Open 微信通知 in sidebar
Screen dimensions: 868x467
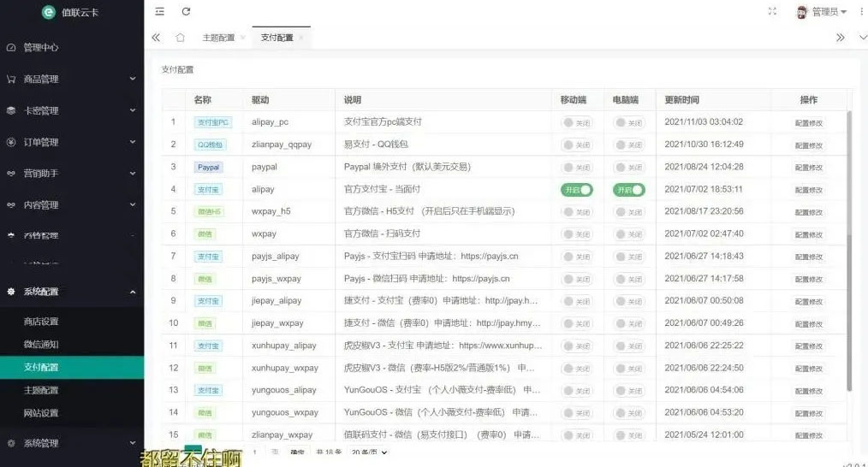coord(41,344)
